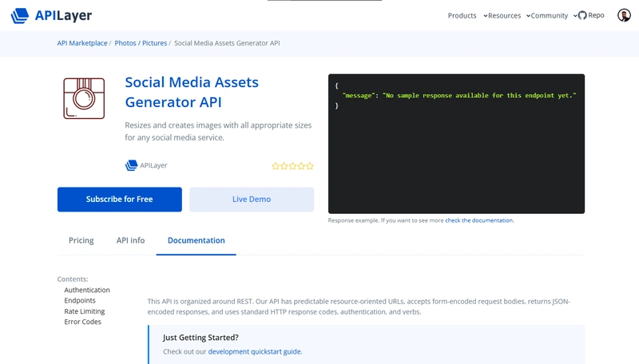The height and width of the screenshot is (364, 639).
Task: Rate two stars
Action: 284,166
